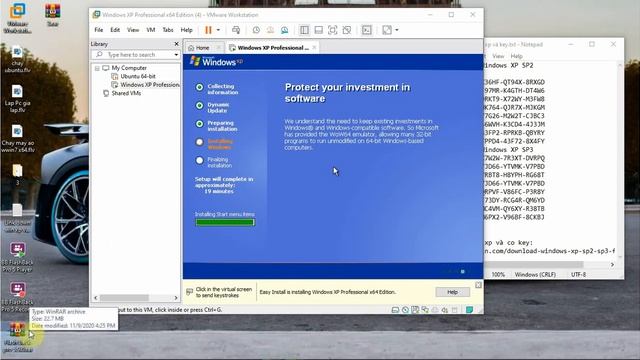Click the Notepad horizontal scrollbar right arrow

[x=612, y=265]
